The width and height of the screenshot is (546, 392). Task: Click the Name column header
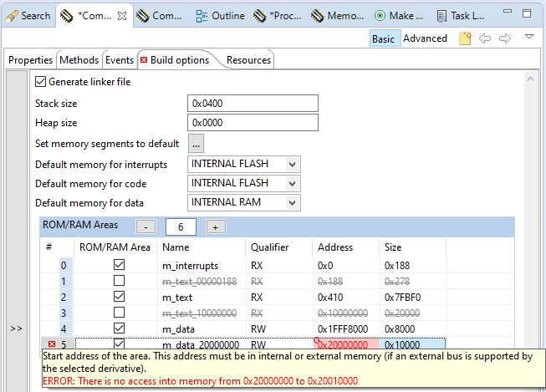tap(202, 247)
